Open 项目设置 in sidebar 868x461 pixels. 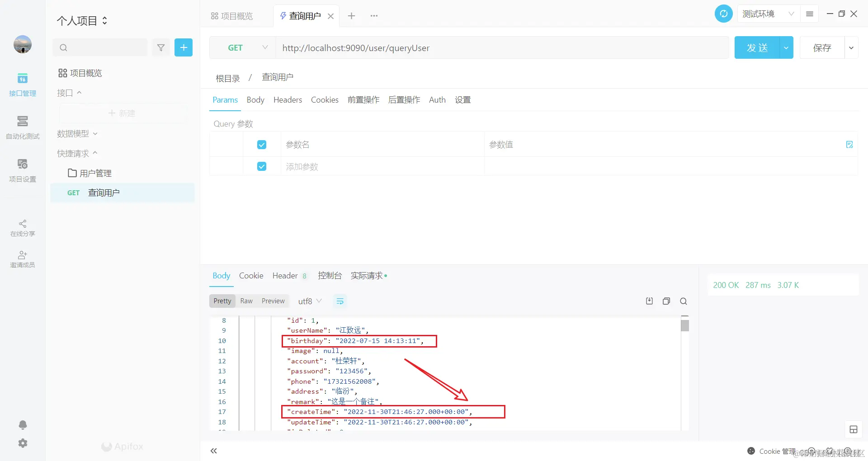(x=23, y=170)
